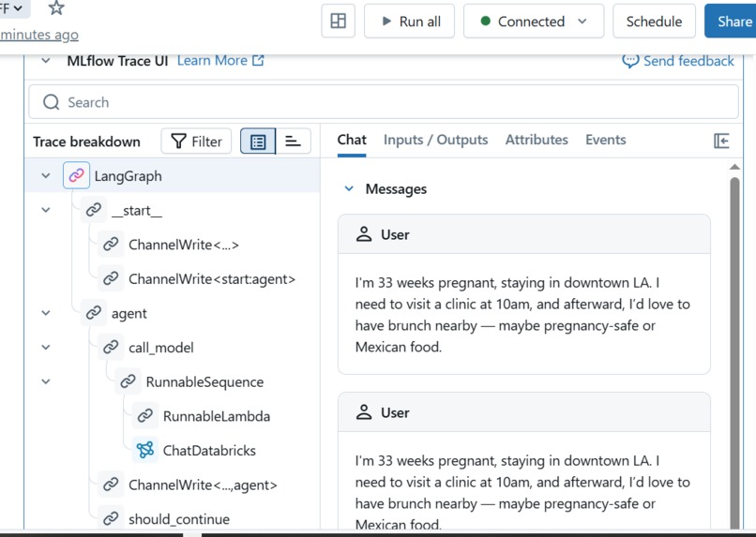Open the 'minutes ago' last edit link
The image size is (756, 537).
pyautogui.click(x=39, y=35)
